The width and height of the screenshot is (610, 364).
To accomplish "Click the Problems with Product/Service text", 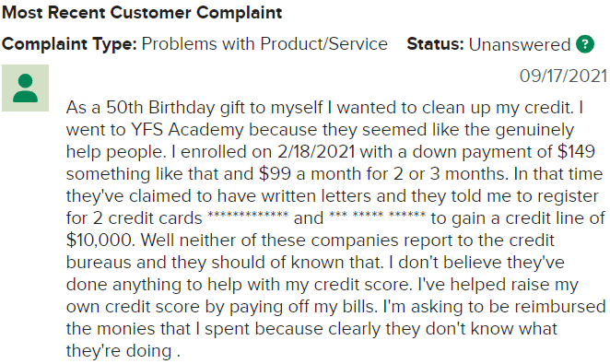I will (x=264, y=44).
